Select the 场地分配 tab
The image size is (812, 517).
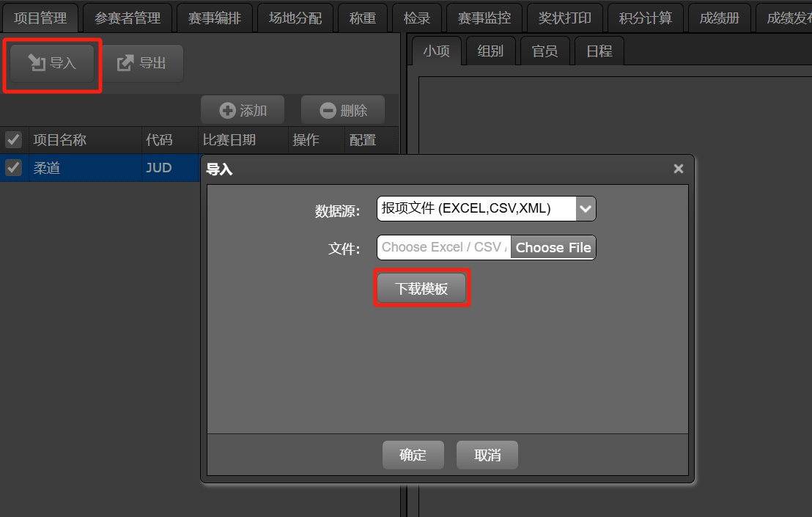[295, 18]
